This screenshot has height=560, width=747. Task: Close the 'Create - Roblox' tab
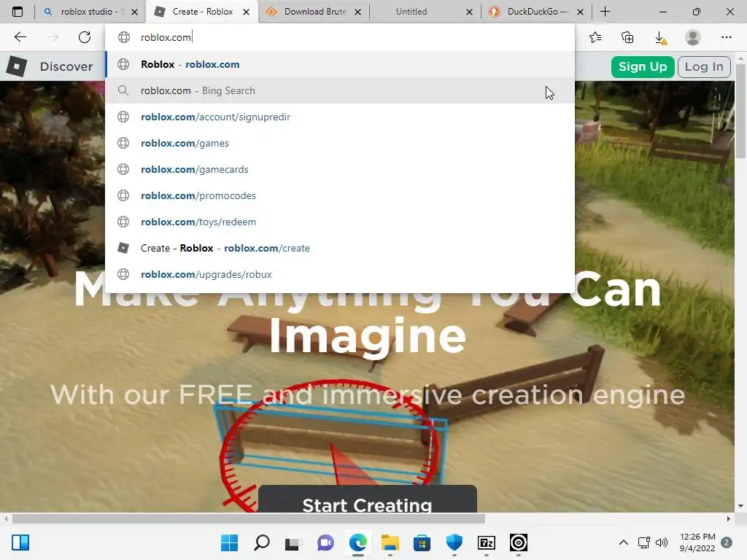[246, 12]
